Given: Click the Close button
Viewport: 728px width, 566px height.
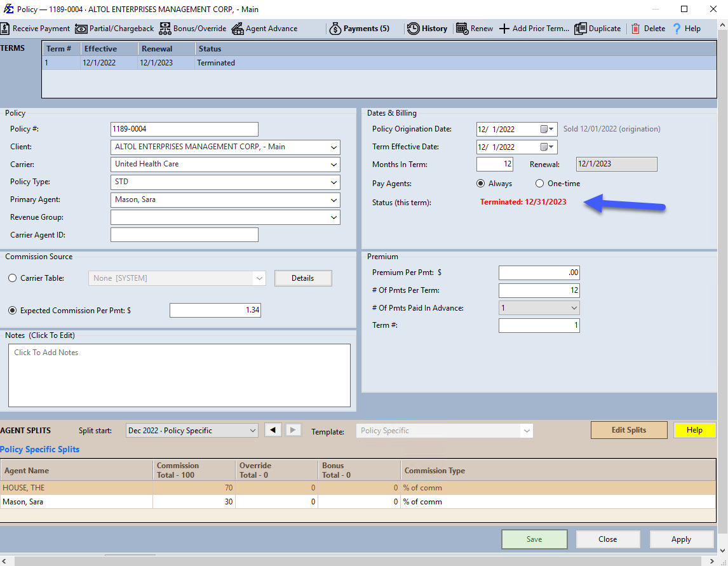Looking at the screenshot, I should tap(608, 539).
